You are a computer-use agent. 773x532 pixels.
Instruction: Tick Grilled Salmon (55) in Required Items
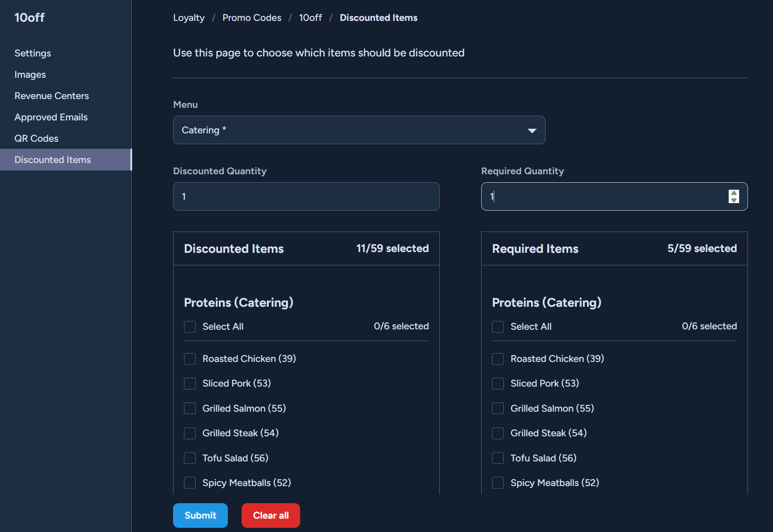pyautogui.click(x=498, y=408)
